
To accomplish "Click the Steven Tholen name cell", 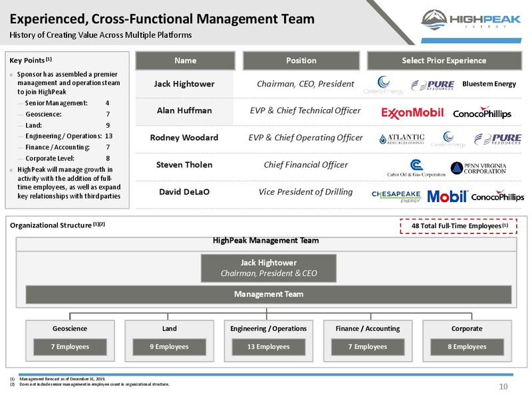I will click(184, 165).
